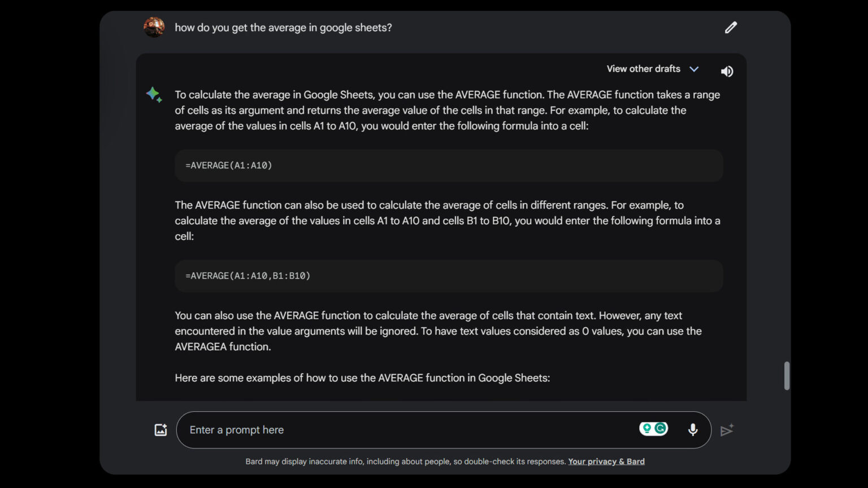This screenshot has height=488, width=868.
Task: Click the user profile avatar
Action: (154, 27)
